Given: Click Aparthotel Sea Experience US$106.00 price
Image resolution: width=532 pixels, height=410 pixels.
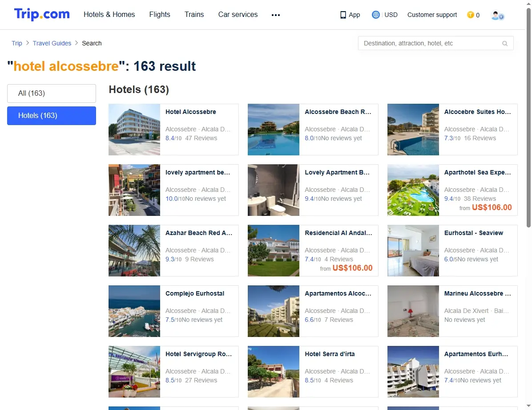Looking at the screenshot, I should 492,207.
